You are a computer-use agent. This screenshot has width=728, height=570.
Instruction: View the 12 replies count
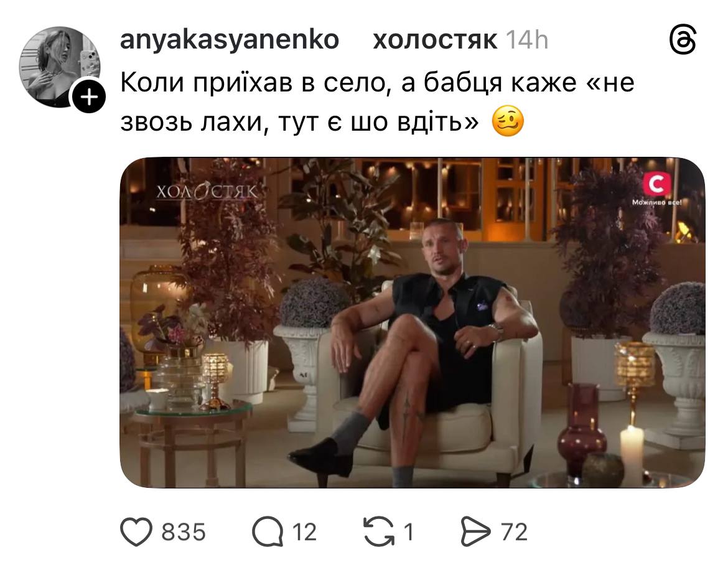[x=304, y=532]
